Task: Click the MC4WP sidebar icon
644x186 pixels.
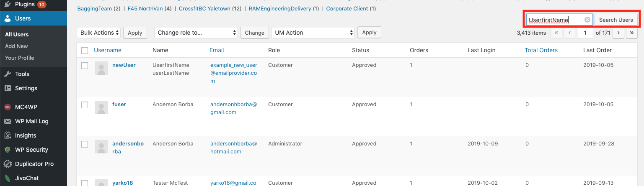Action: click(8, 107)
